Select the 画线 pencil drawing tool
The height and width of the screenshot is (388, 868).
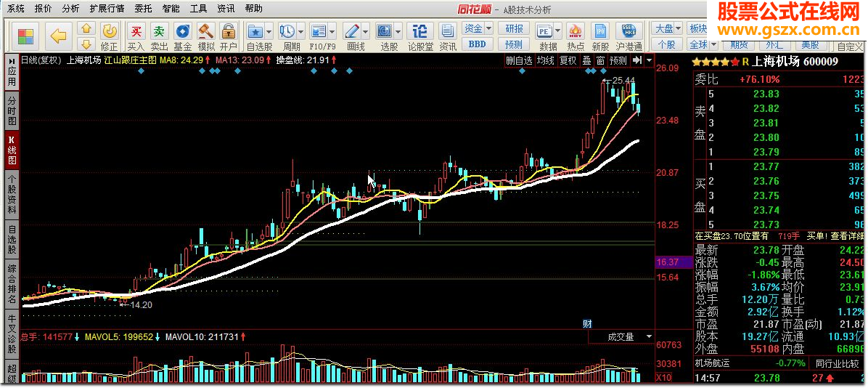(x=351, y=31)
